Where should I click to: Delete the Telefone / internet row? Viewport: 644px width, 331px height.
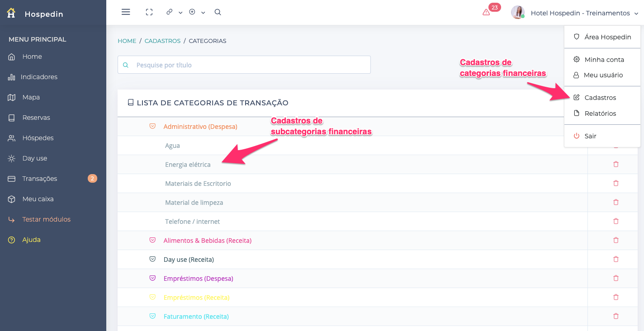[616, 222]
